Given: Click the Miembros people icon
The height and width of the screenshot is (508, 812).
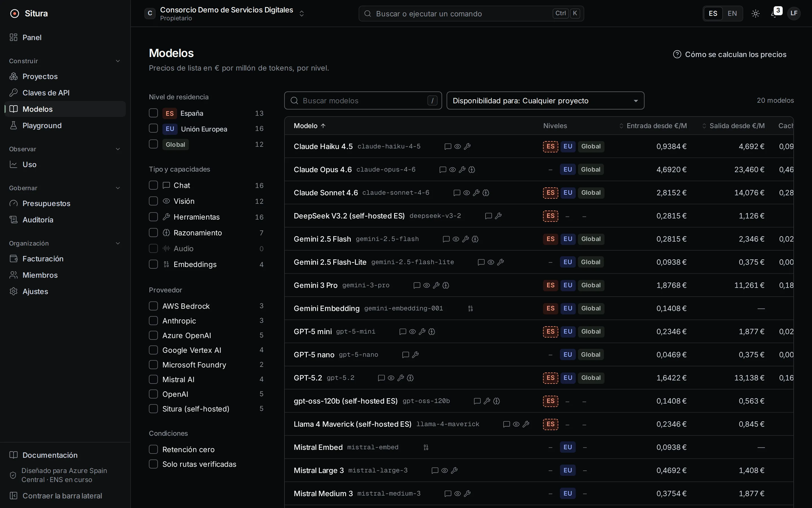Looking at the screenshot, I should (14, 275).
